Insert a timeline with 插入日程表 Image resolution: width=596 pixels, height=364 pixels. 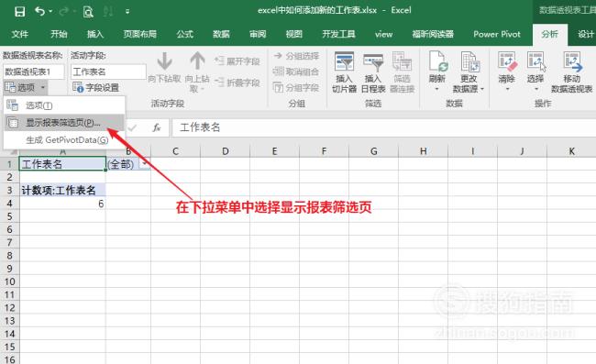pos(373,73)
